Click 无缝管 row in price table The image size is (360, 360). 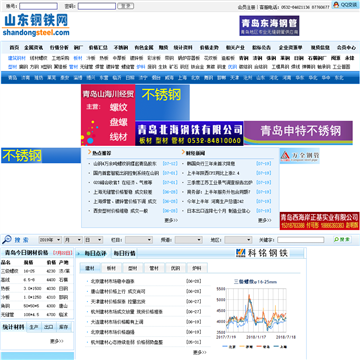(36, 314)
